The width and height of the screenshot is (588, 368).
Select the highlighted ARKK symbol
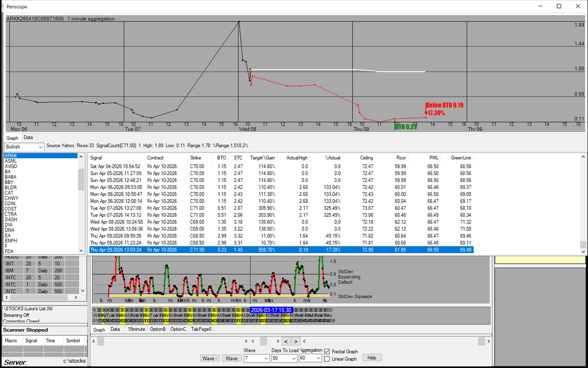41,156
